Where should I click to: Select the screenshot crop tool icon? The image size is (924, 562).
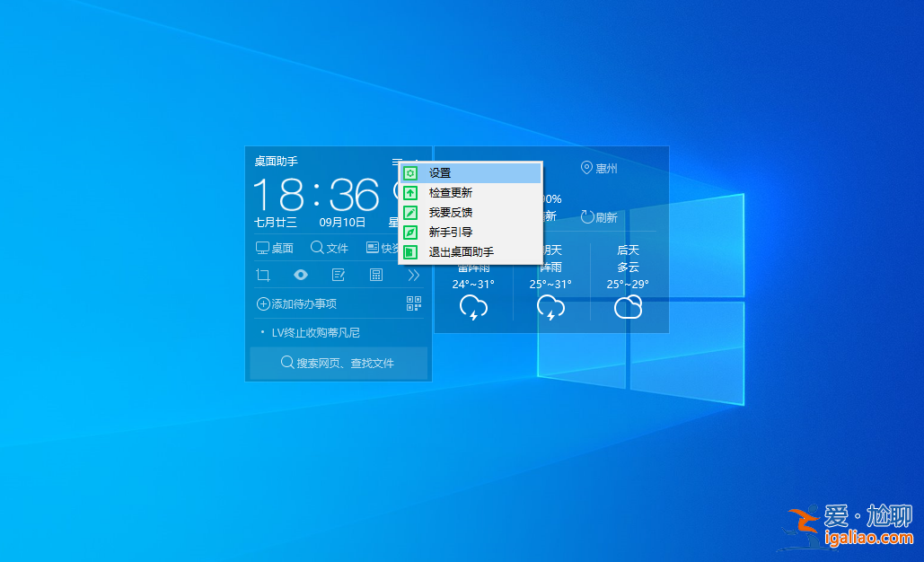[262, 275]
